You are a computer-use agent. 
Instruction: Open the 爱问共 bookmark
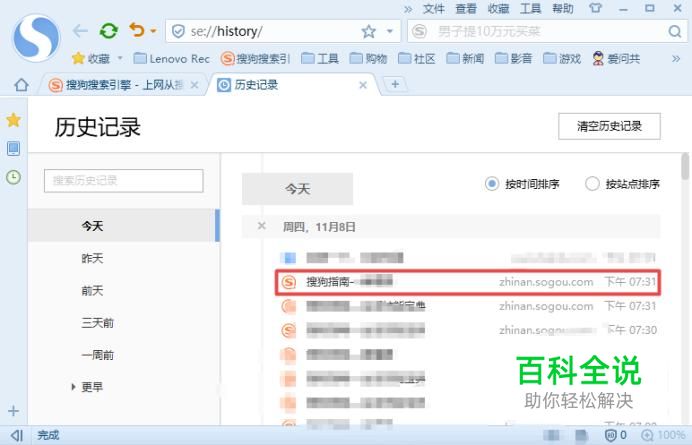[x=616, y=58]
